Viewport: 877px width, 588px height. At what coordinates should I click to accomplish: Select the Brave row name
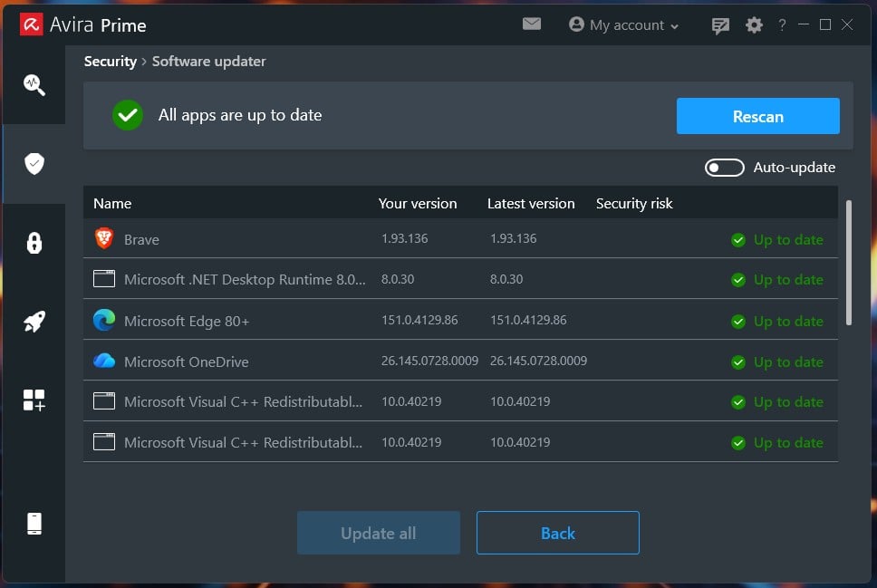coord(141,240)
